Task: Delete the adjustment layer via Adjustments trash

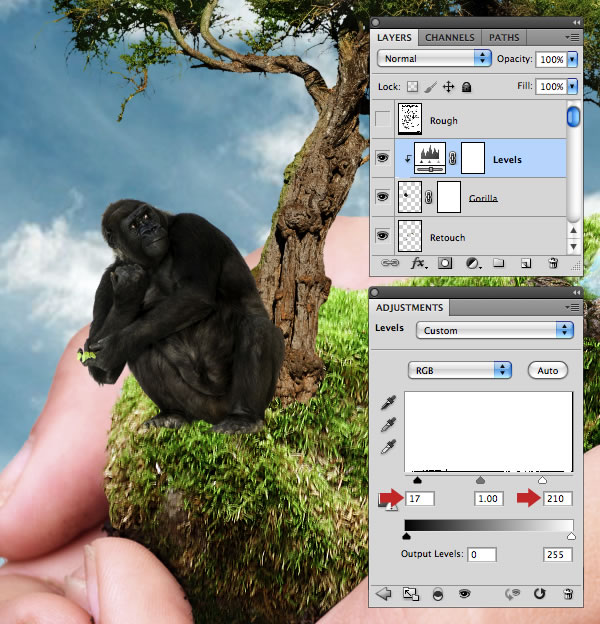Action: pos(568,594)
